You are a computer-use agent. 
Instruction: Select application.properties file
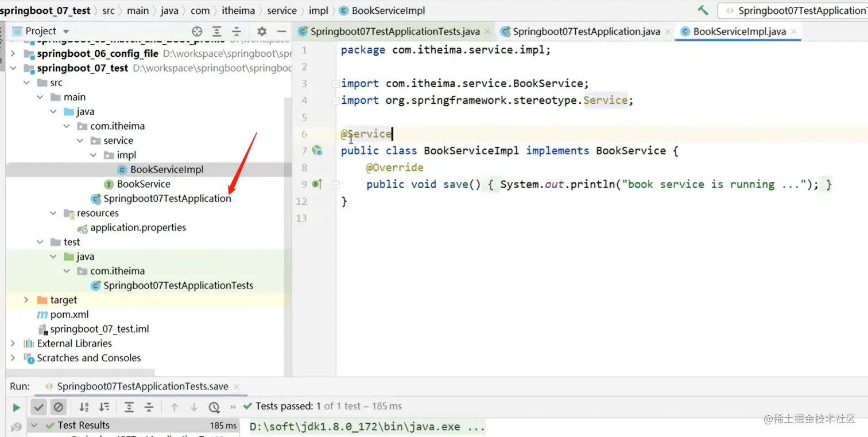point(131,228)
